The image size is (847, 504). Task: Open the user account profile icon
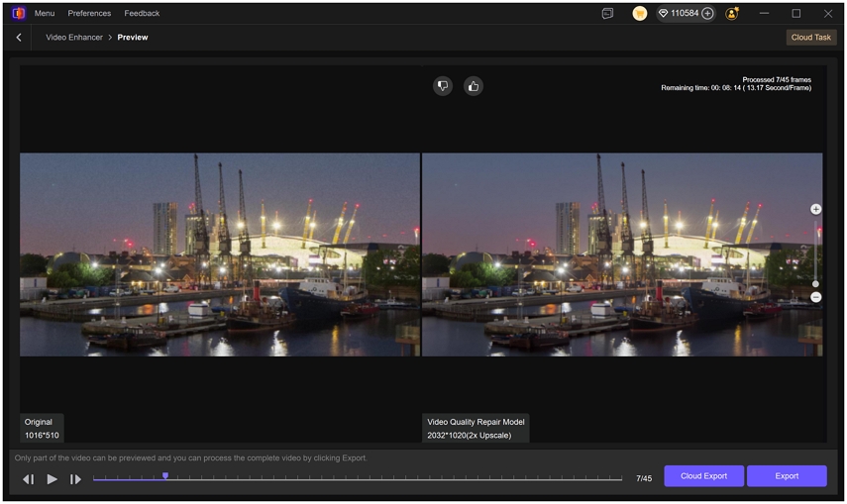[x=732, y=14]
